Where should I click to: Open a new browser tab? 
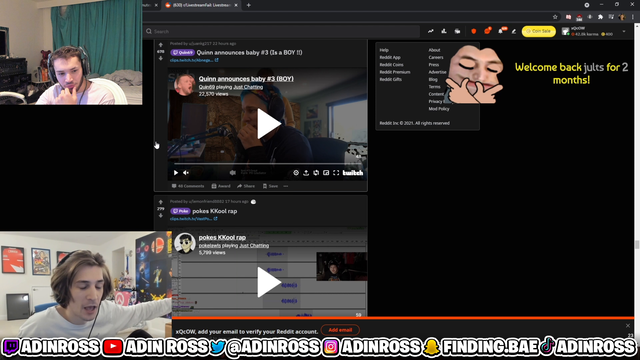pos(249,5)
